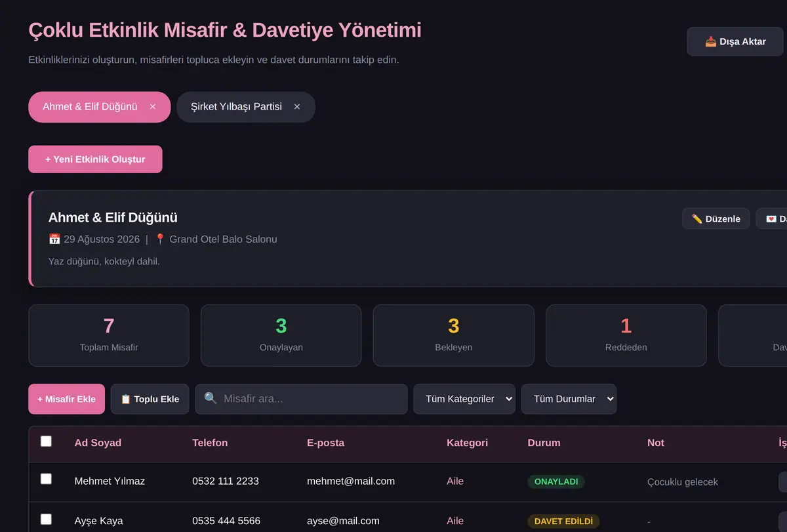Image resolution: width=787 pixels, height=532 pixels.
Task: Click the magnifier icon in guest search
Action: (x=211, y=398)
